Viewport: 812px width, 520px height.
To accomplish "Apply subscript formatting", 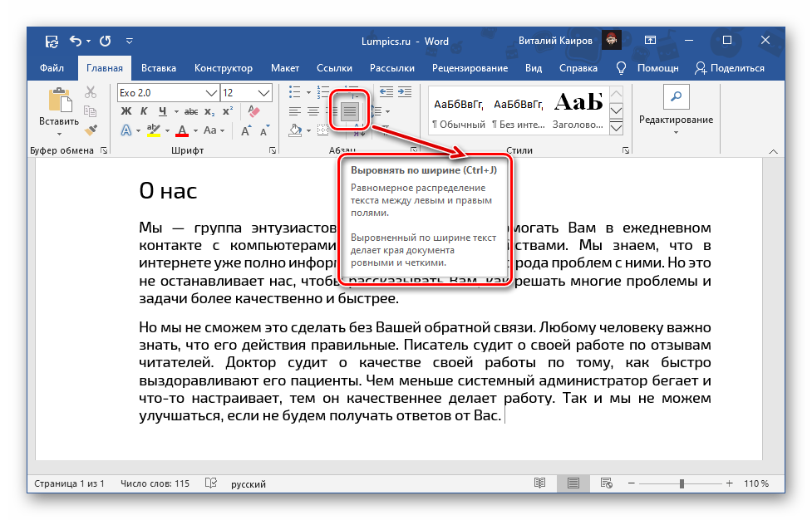I will (x=209, y=111).
